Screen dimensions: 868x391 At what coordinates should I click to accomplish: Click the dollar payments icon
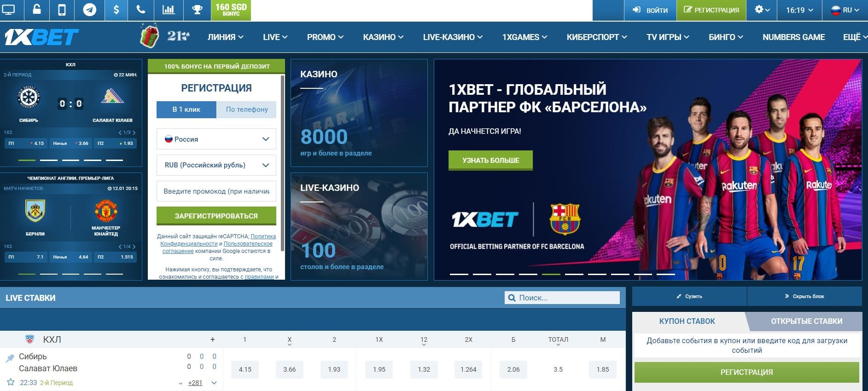point(116,10)
